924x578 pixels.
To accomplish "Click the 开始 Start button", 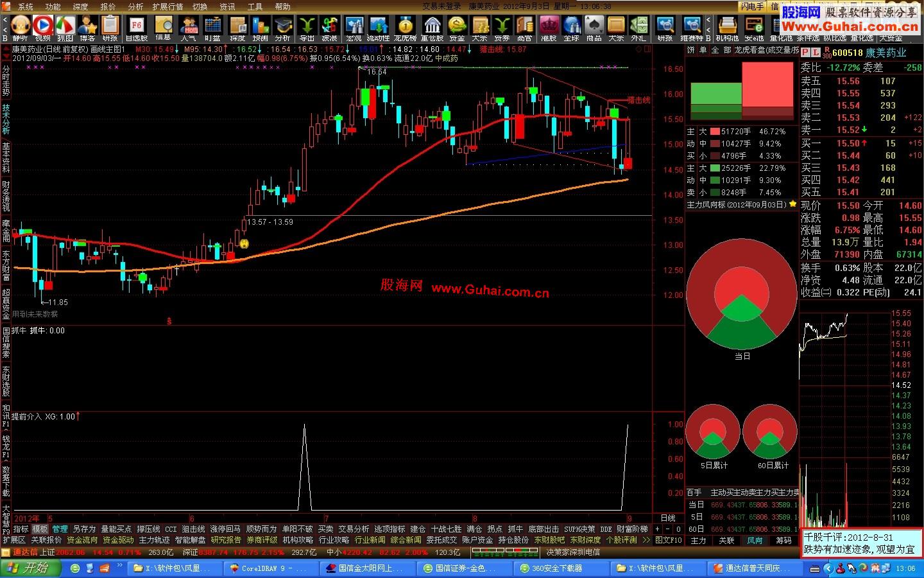I will (x=31, y=568).
